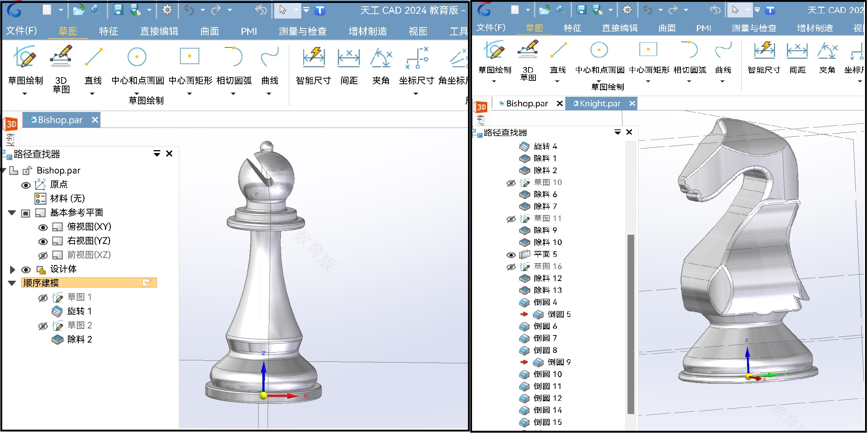Collapse 顺序建模 tree node

(x=12, y=283)
